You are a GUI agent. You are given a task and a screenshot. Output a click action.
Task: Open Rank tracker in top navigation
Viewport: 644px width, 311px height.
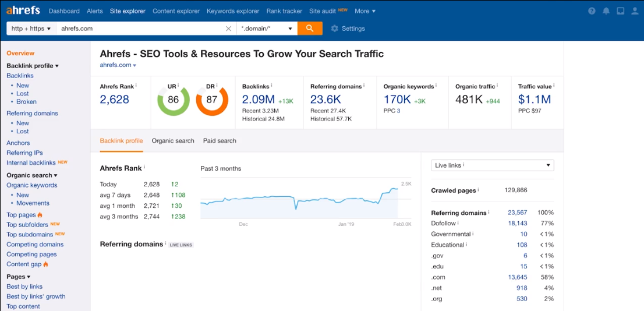284,11
